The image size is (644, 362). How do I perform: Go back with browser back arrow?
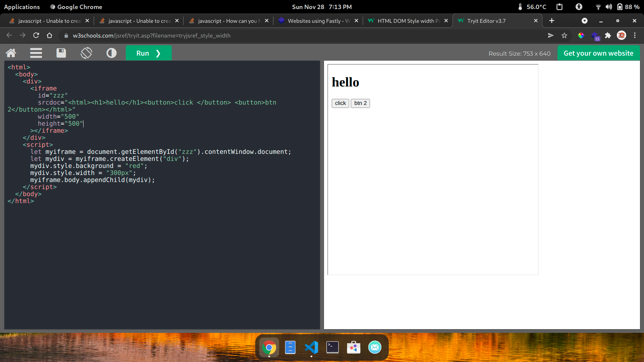pyautogui.click(x=9, y=36)
